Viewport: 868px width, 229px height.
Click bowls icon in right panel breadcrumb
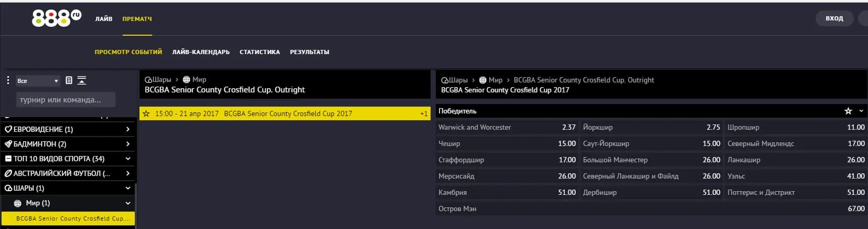[x=445, y=80]
